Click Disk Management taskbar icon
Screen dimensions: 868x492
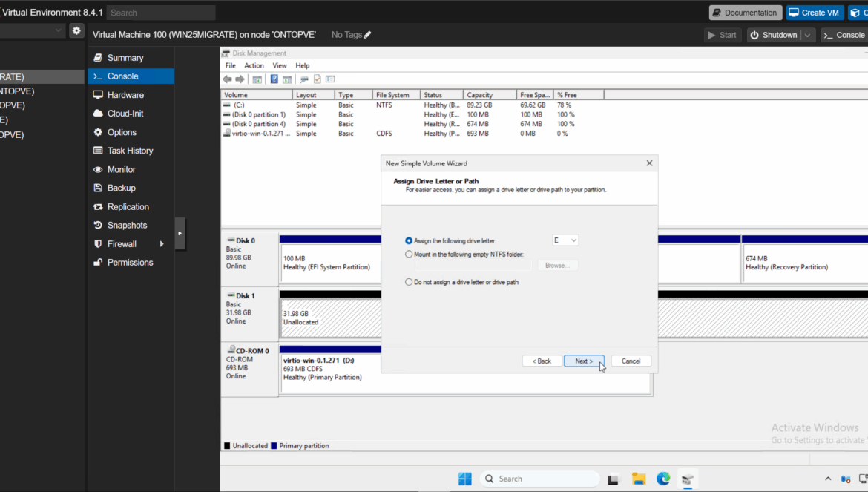(688, 479)
